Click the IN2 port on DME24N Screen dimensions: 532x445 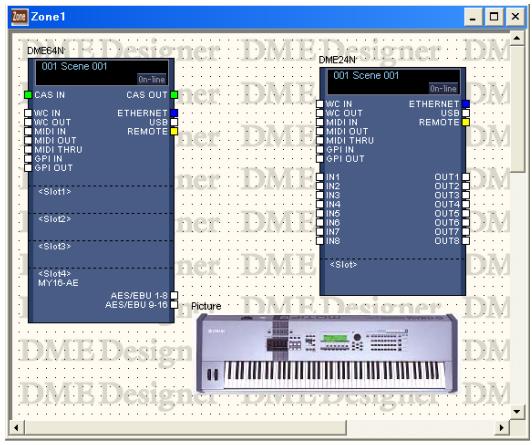tap(320, 186)
